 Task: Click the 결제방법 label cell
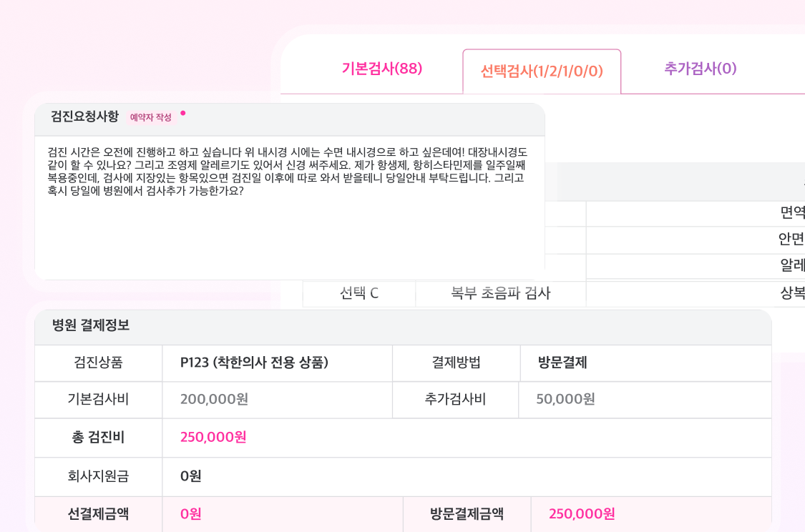[457, 363]
